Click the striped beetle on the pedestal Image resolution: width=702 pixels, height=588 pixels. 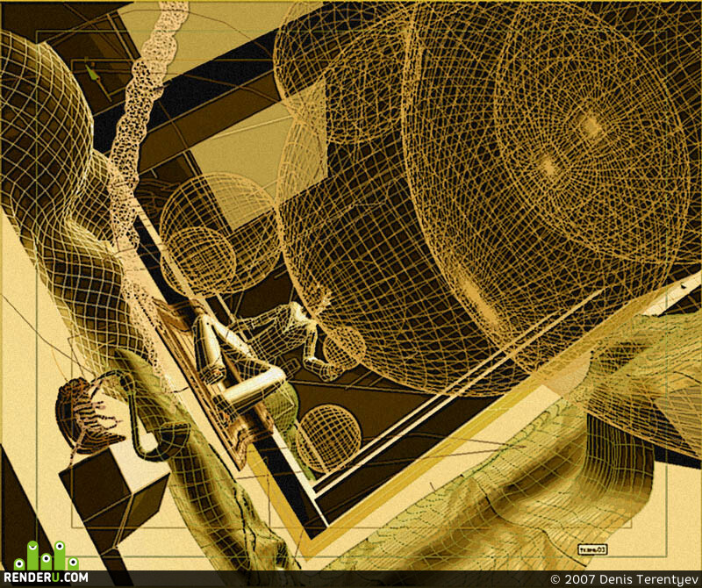pyautogui.click(x=85, y=414)
